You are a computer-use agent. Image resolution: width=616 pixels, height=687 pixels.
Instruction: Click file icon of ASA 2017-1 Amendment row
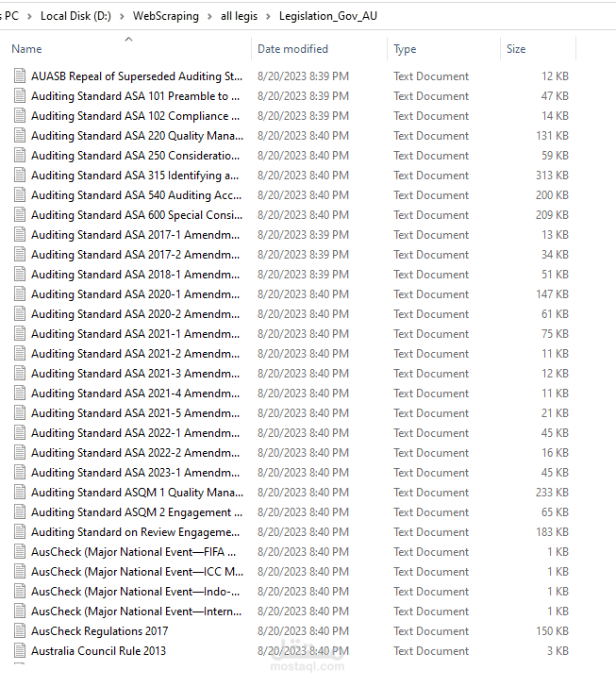tap(20, 235)
